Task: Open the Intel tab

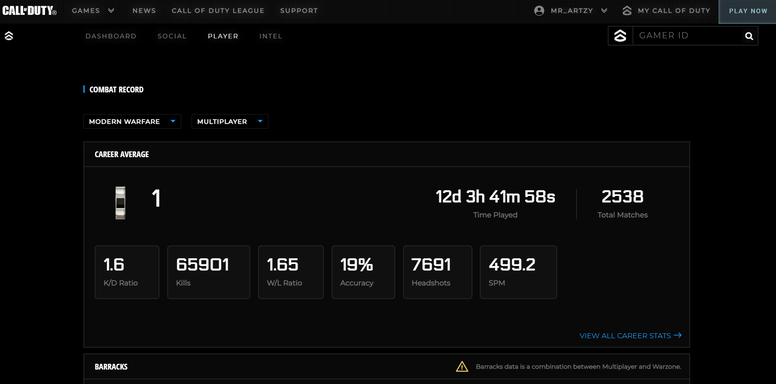Action: click(x=271, y=36)
